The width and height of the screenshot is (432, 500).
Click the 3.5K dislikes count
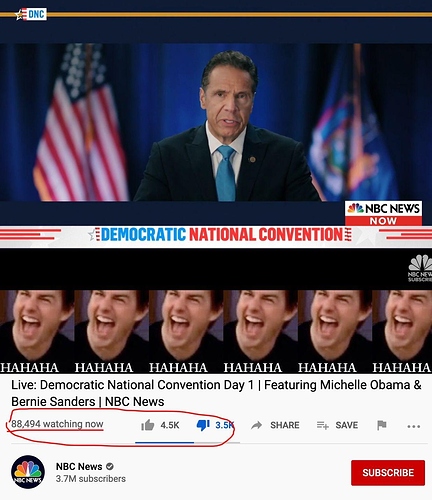point(225,425)
